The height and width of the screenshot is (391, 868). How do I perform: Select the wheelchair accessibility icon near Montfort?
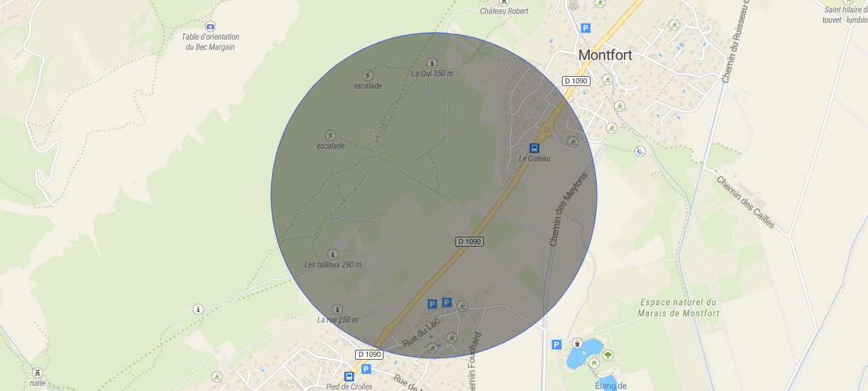tap(639, 151)
